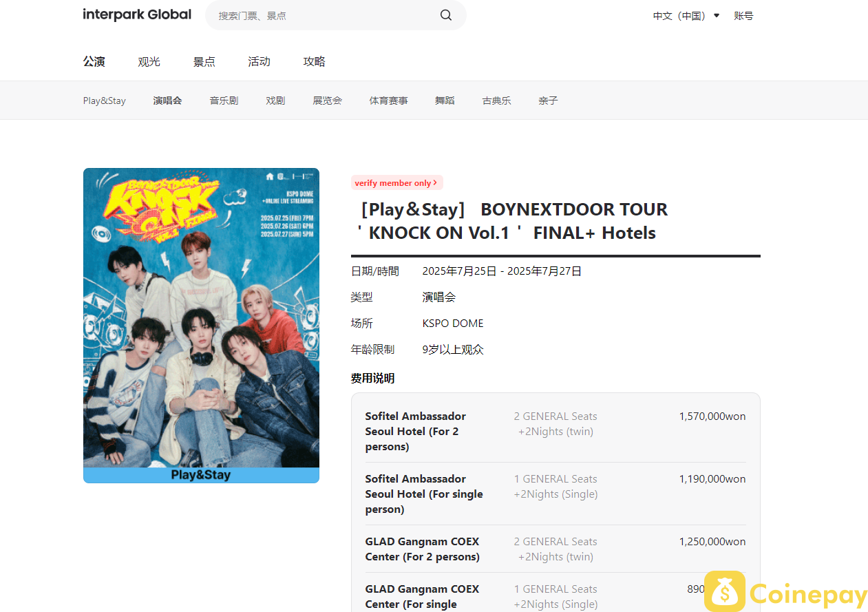Viewport: 868px width, 612px height.
Task: Switch to the 亲子 category tab
Action: (548, 101)
